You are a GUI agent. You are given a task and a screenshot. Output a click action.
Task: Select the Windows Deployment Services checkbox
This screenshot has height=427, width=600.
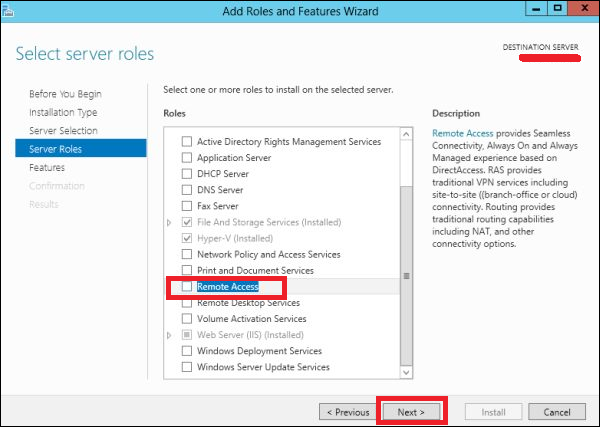(x=186, y=351)
